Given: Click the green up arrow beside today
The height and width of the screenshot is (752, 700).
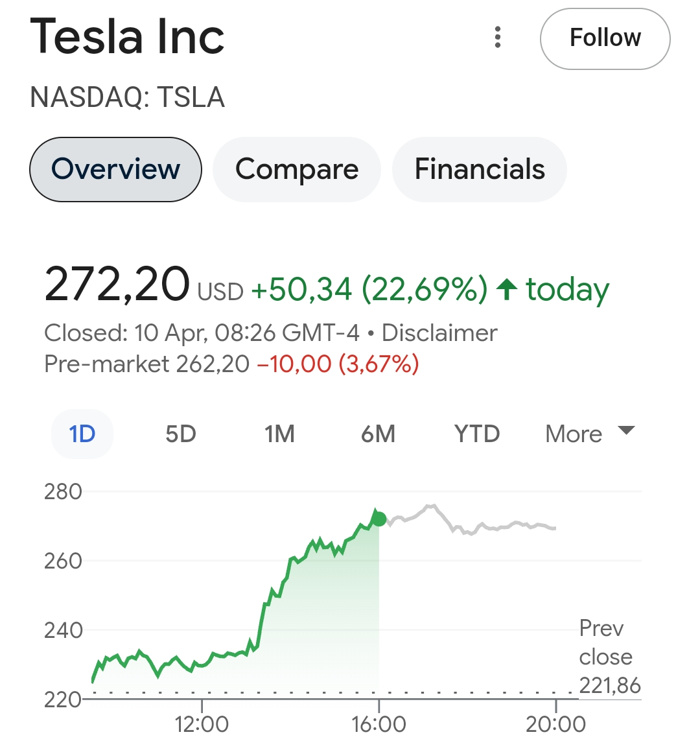Looking at the screenshot, I should coord(506,289).
